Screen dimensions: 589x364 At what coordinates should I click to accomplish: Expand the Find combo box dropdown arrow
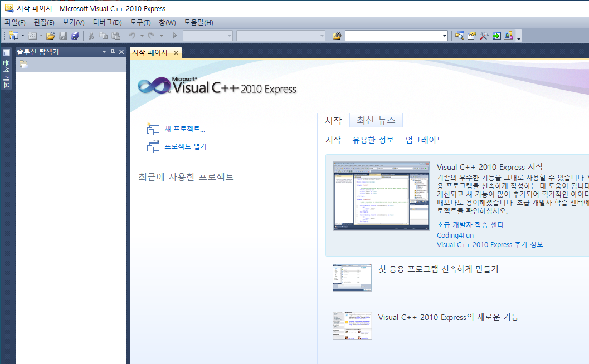coord(445,36)
